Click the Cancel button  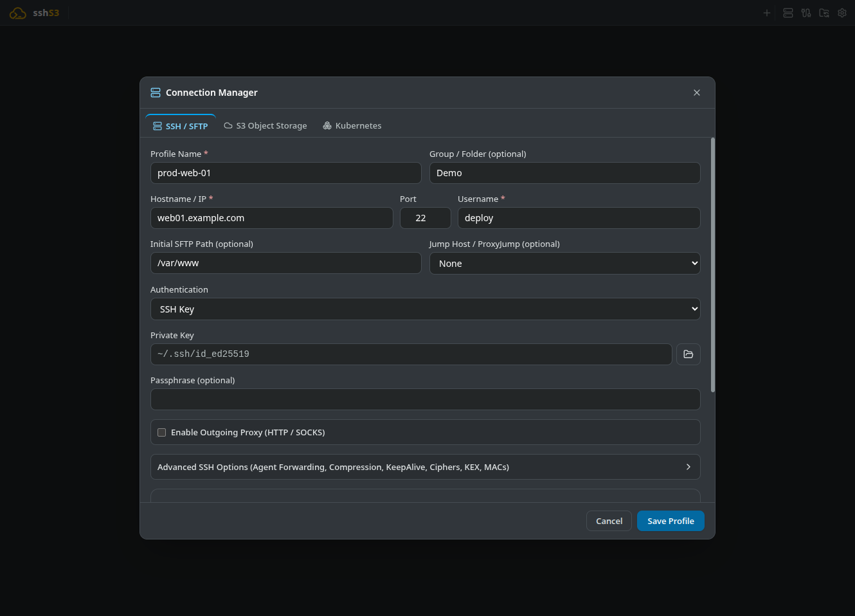(x=609, y=521)
